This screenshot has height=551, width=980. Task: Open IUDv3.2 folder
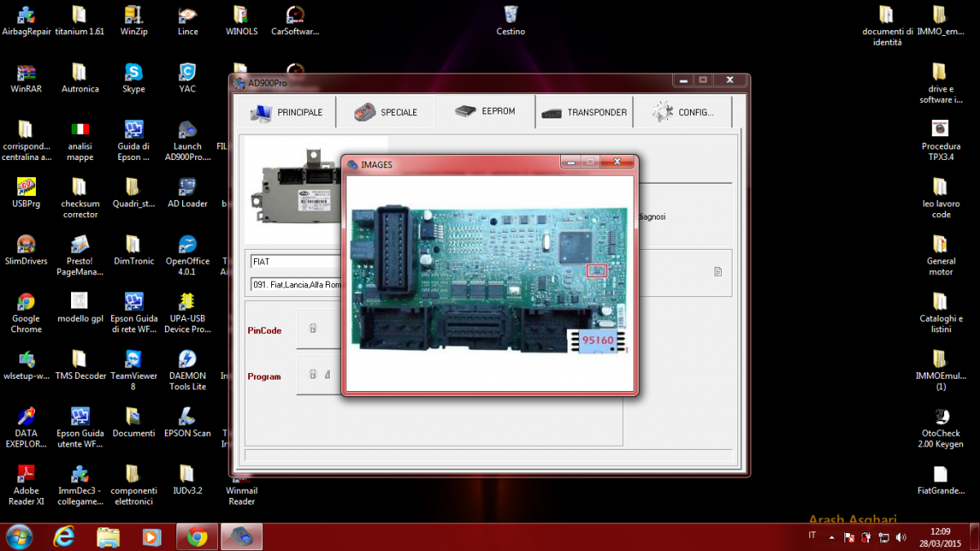[188, 478]
